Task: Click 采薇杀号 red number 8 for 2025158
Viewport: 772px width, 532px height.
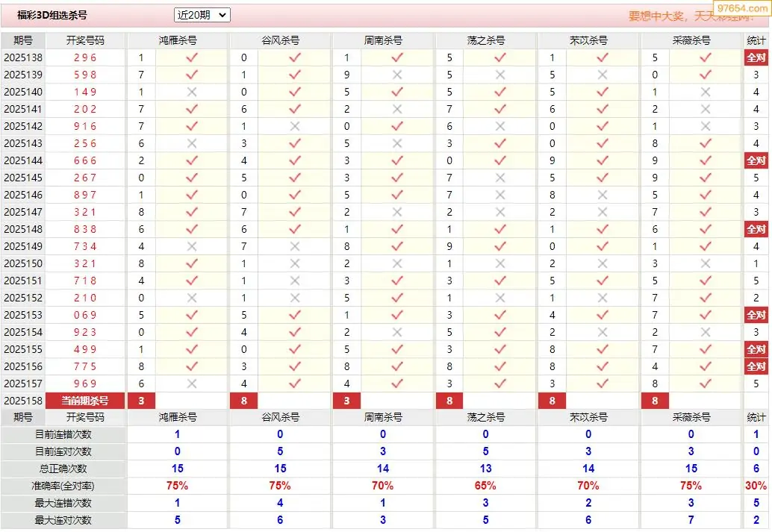Action: click(655, 401)
